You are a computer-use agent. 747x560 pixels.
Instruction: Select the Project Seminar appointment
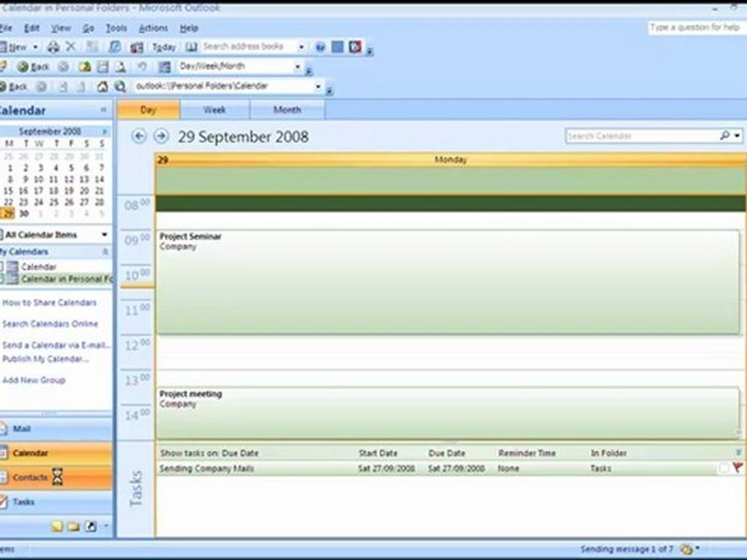pos(447,282)
